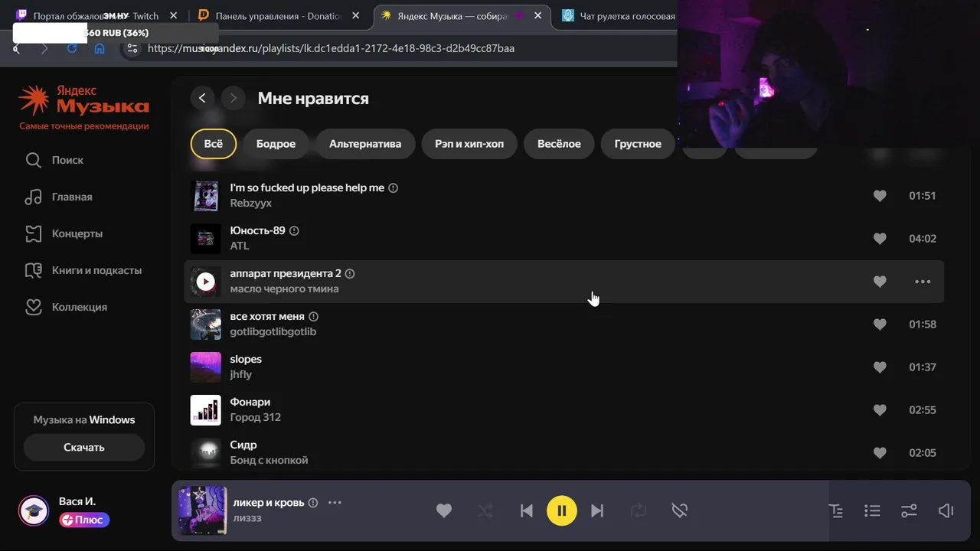The image size is (980, 551).
Task: Toggle shuffle in the player bar
Action: click(x=485, y=510)
